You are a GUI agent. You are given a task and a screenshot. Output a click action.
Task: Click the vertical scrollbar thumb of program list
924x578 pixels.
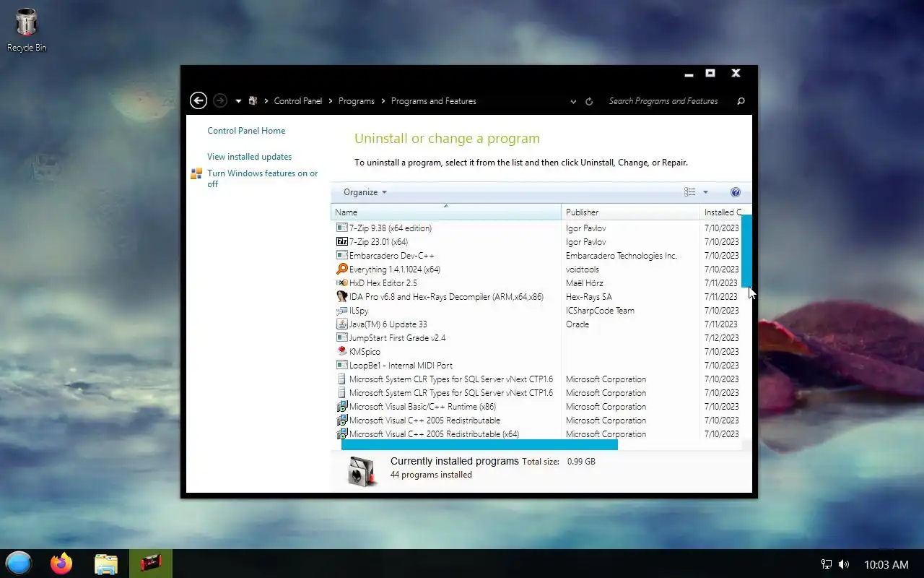pyautogui.click(x=746, y=251)
